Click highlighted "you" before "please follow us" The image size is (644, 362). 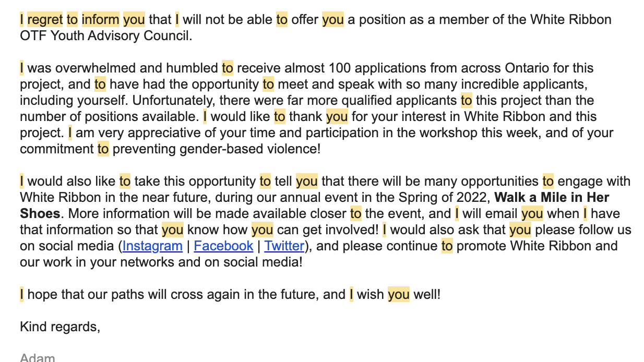click(520, 230)
